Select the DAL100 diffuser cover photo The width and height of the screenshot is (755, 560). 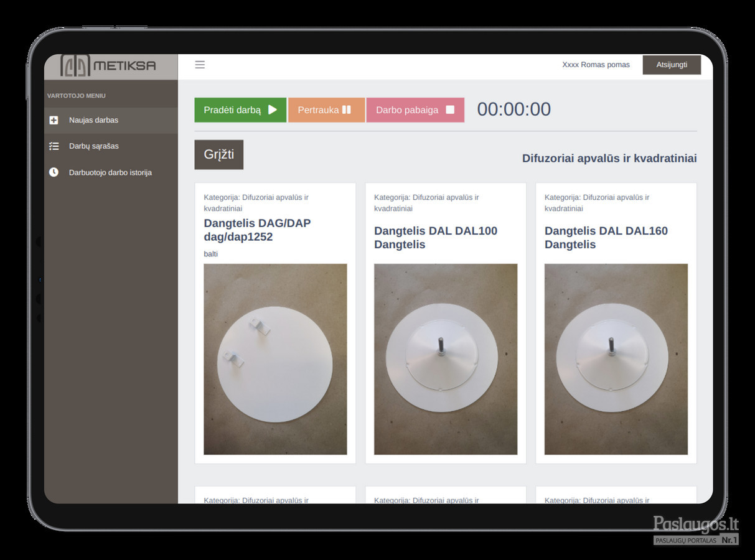point(446,359)
